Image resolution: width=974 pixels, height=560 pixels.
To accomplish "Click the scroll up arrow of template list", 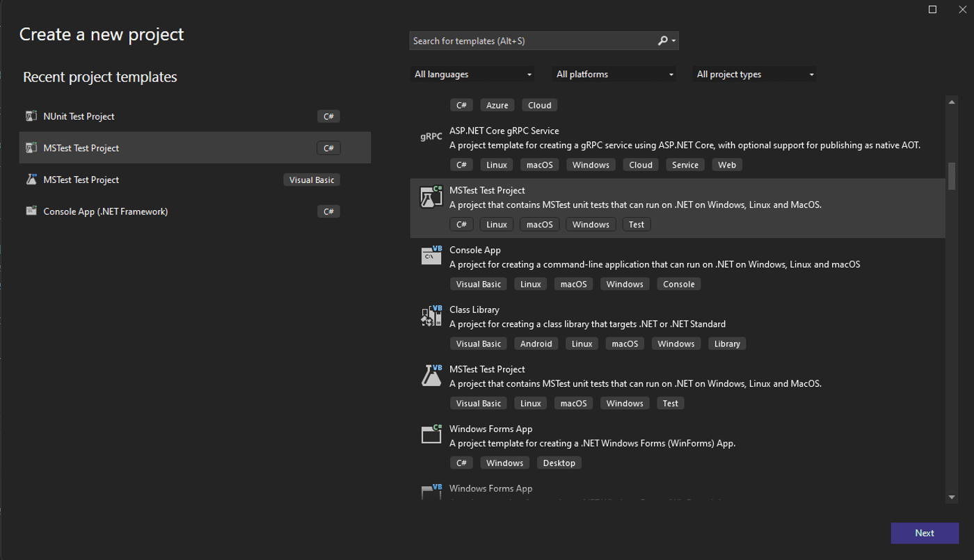I will (x=952, y=102).
